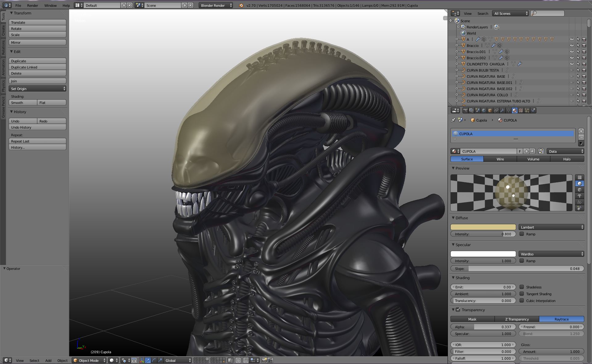
Task: Collapse the Diffuse panel
Action: [x=453, y=218]
